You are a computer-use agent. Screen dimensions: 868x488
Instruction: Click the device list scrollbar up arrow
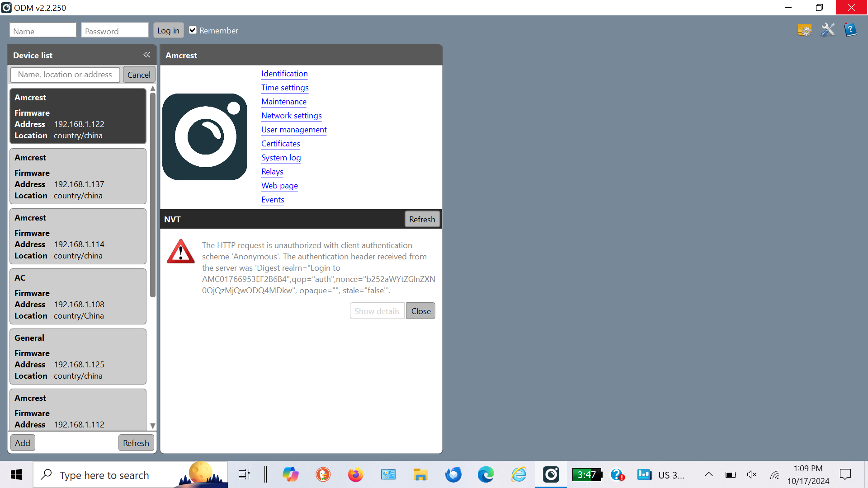coord(153,89)
